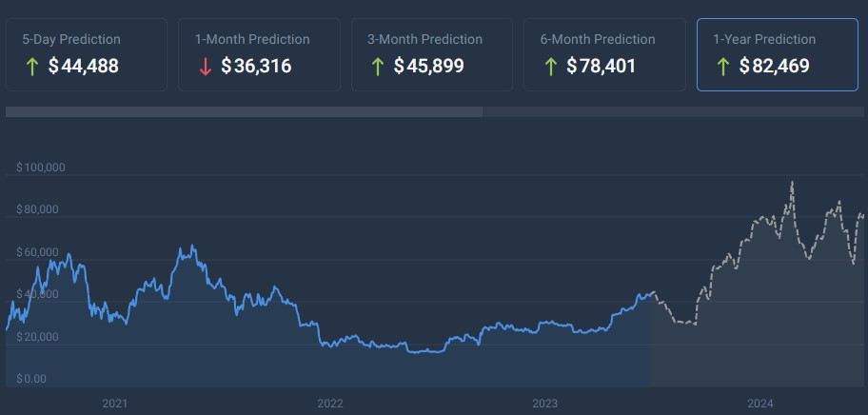Image resolution: width=868 pixels, height=415 pixels.
Task: Open the 3-Month Prediction card
Action: (432, 54)
